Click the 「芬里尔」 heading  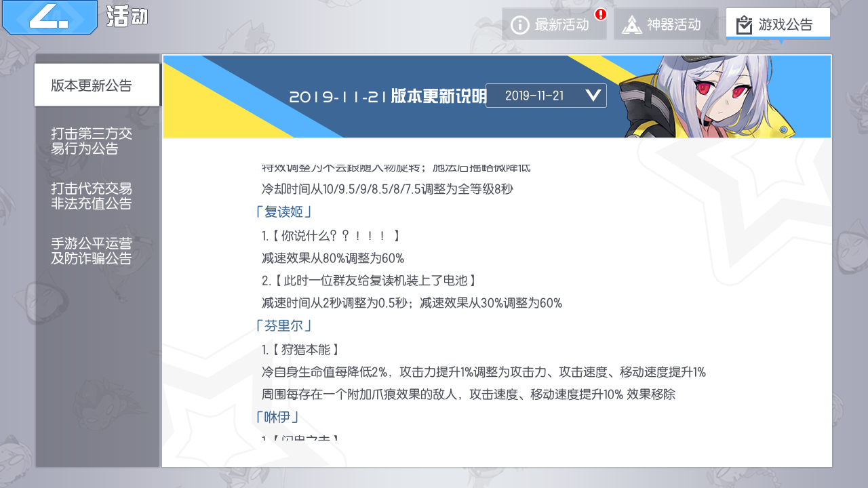283,326
